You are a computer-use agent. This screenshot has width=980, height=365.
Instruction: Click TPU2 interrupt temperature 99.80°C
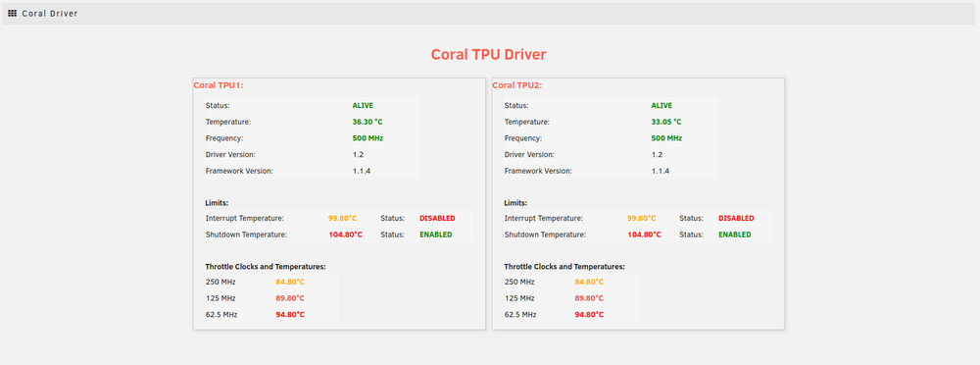point(641,219)
